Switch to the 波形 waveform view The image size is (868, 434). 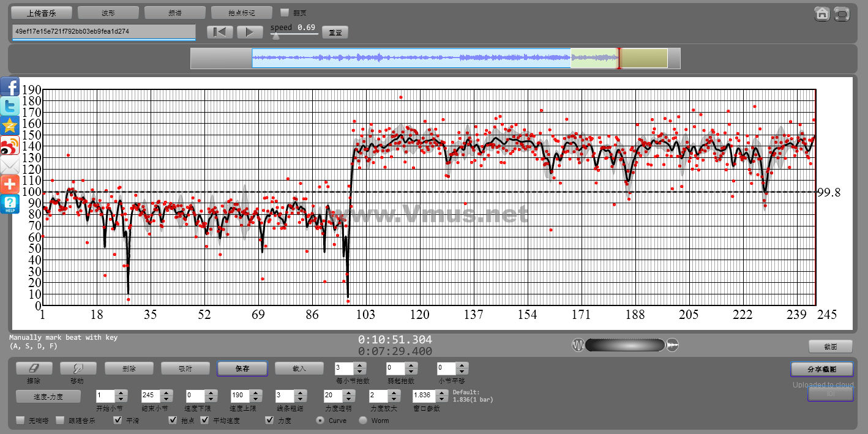tap(108, 13)
